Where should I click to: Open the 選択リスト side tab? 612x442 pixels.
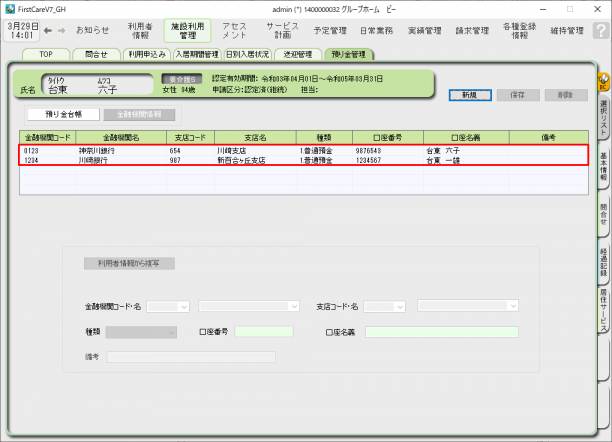pyautogui.click(x=603, y=118)
